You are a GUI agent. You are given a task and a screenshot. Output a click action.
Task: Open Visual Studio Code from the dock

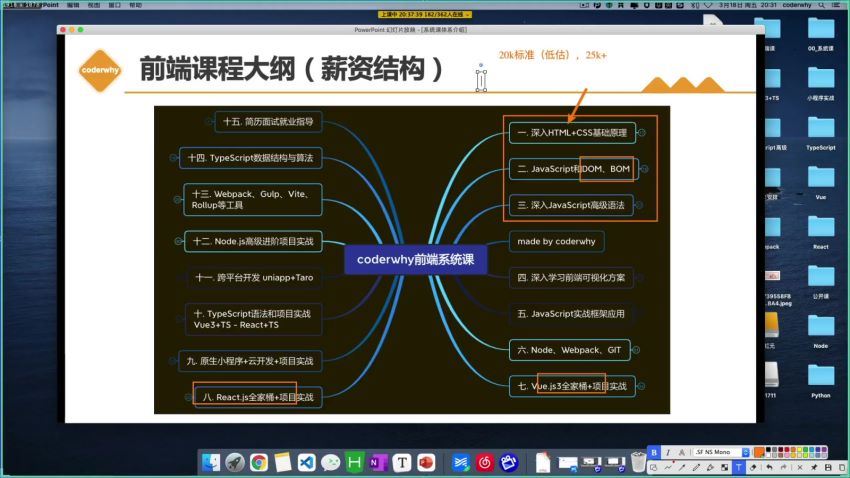(307, 463)
